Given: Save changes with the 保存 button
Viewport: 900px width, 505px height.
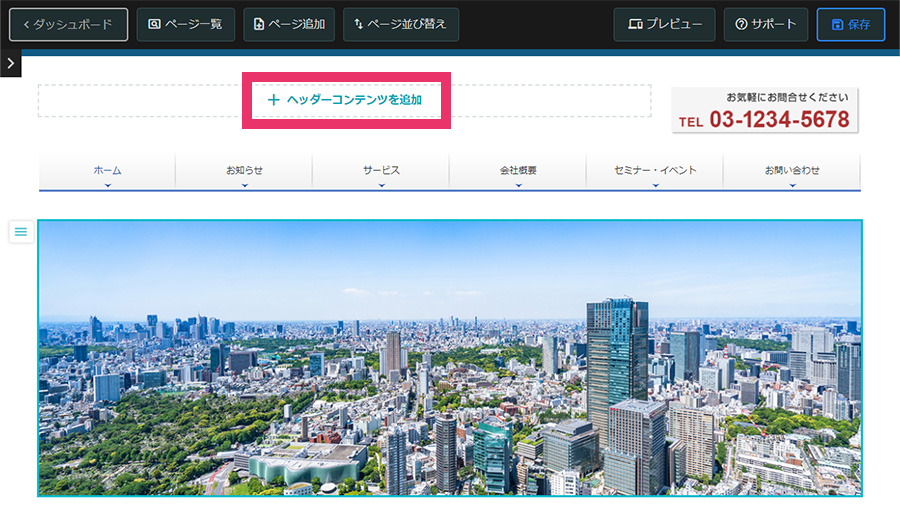Looking at the screenshot, I should (851, 25).
